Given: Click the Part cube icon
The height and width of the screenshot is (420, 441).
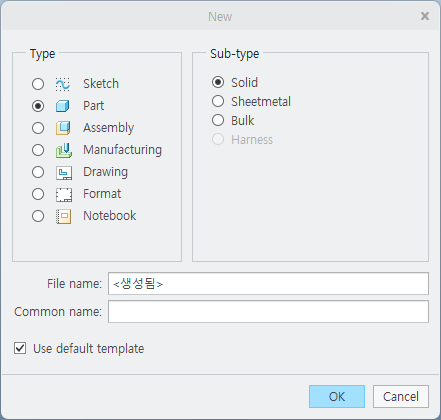Looking at the screenshot, I should [63, 106].
